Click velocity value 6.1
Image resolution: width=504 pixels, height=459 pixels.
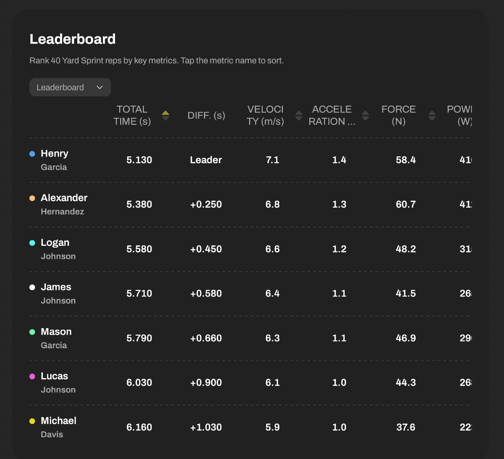pos(272,383)
